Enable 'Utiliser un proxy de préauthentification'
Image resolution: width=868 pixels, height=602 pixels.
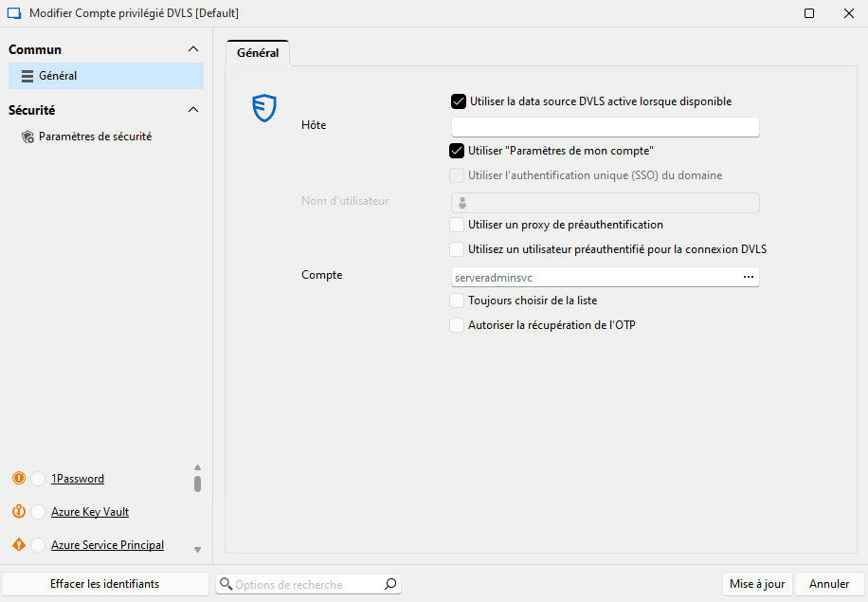(x=456, y=225)
